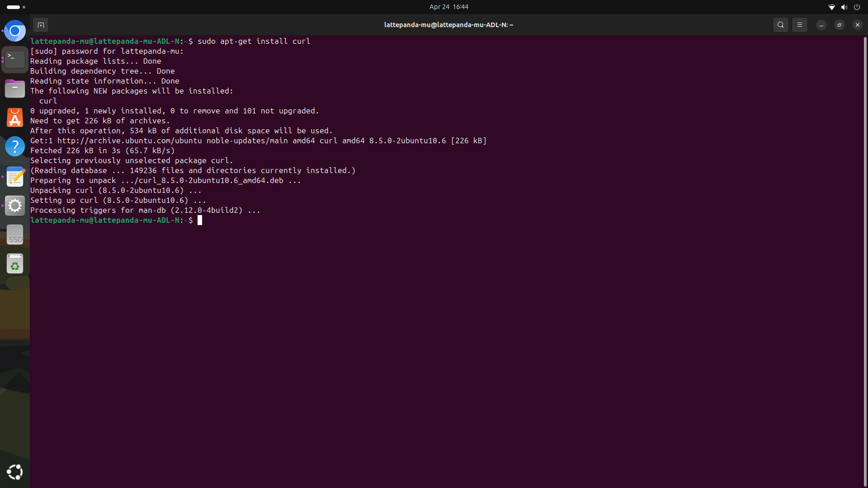Viewport: 868px width, 488px height.
Task: Click the volume speaker icon
Action: tap(844, 7)
